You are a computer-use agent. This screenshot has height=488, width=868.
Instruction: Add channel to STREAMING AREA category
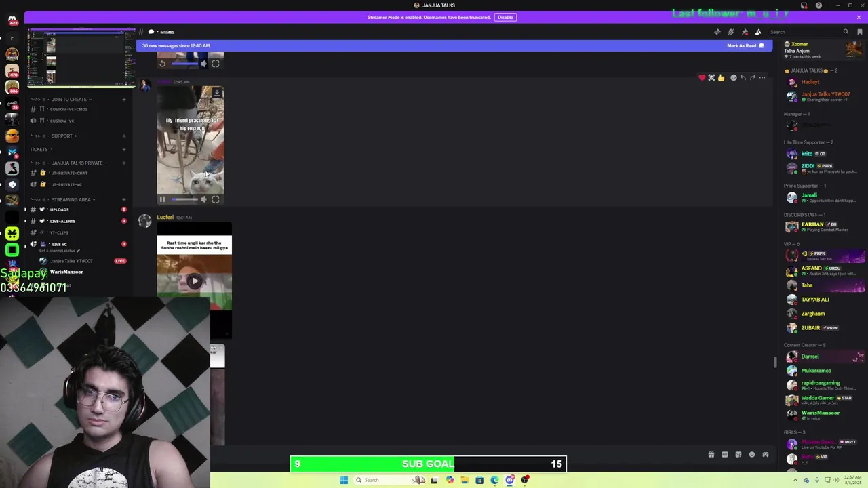pos(123,200)
